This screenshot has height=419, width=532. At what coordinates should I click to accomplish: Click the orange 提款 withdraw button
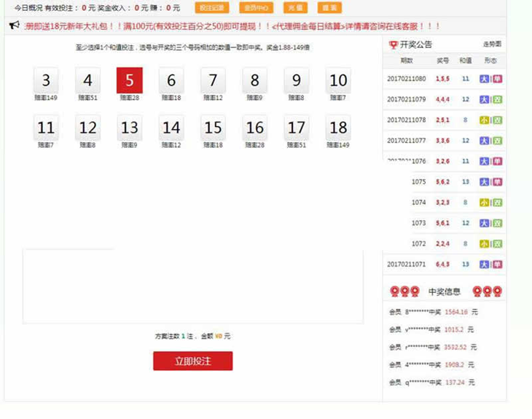pyautogui.click(x=329, y=8)
